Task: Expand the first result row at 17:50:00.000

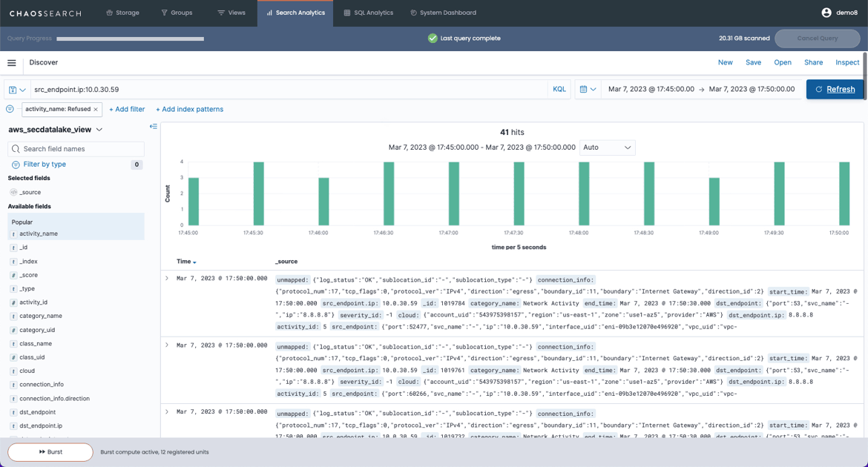Action: click(167, 278)
